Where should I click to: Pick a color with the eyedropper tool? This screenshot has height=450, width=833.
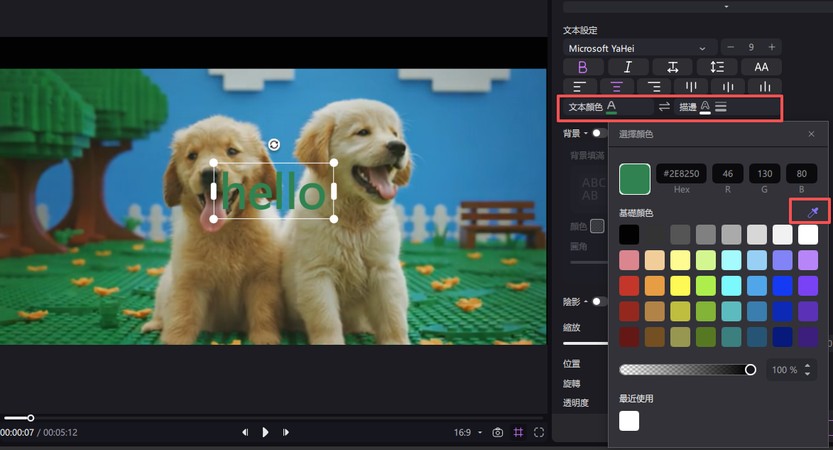(x=811, y=212)
